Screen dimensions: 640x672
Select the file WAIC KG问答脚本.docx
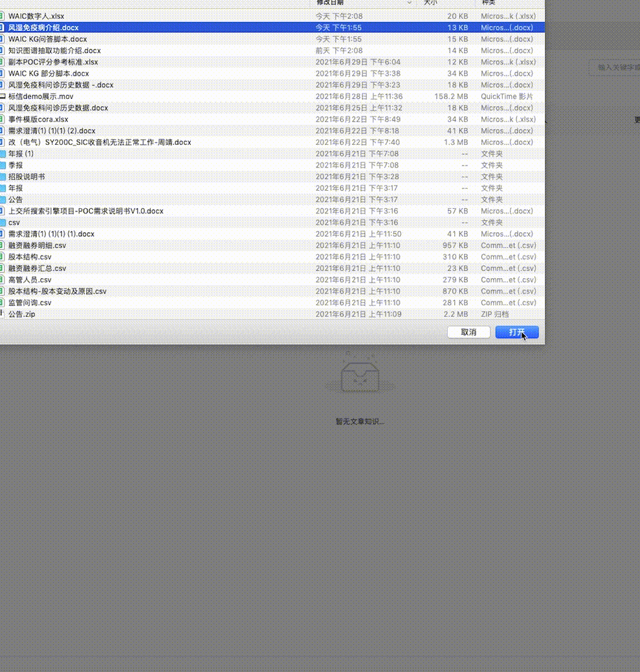48,39
